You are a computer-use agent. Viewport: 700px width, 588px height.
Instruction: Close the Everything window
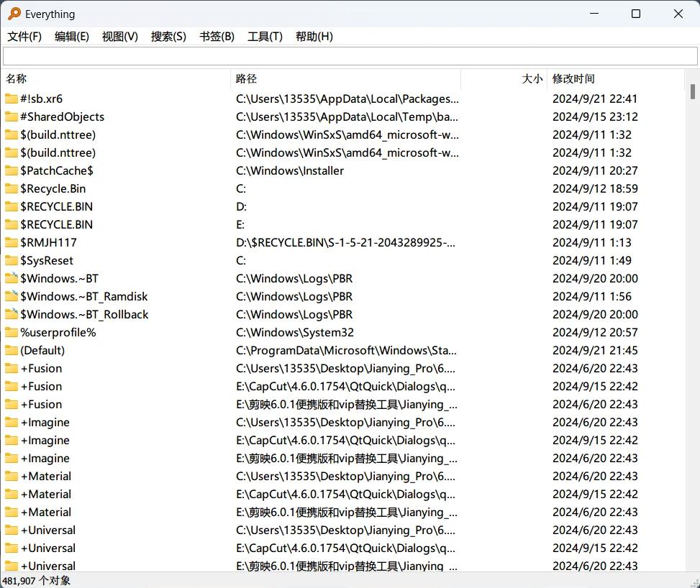point(678,14)
